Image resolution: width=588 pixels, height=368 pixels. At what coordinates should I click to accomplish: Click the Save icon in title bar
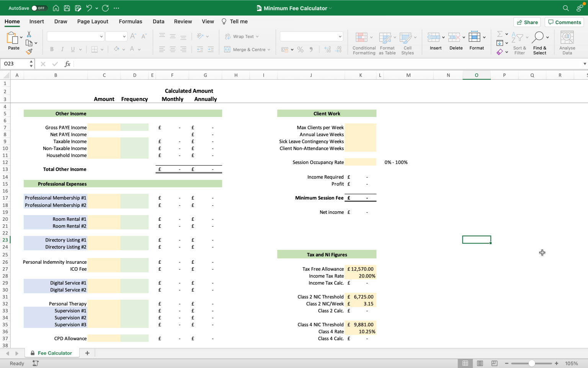67,8
